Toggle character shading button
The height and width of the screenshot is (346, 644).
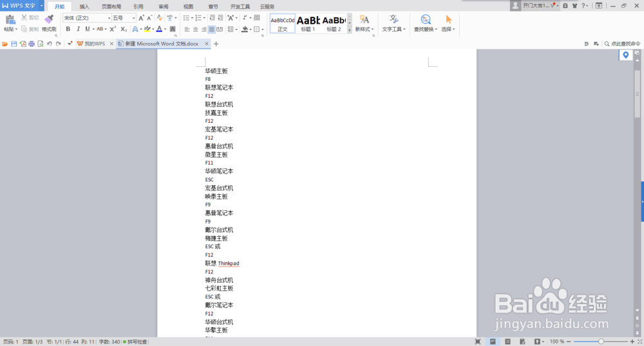[x=173, y=29]
